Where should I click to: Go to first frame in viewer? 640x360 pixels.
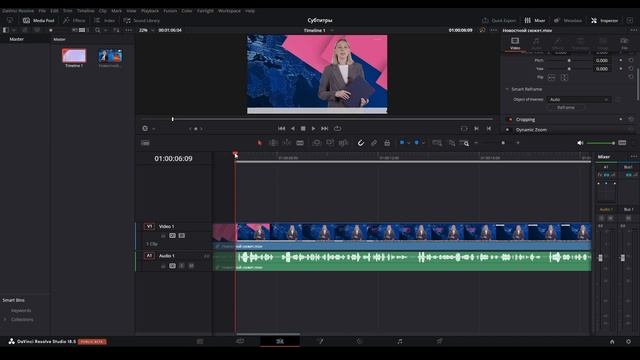coord(281,129)
